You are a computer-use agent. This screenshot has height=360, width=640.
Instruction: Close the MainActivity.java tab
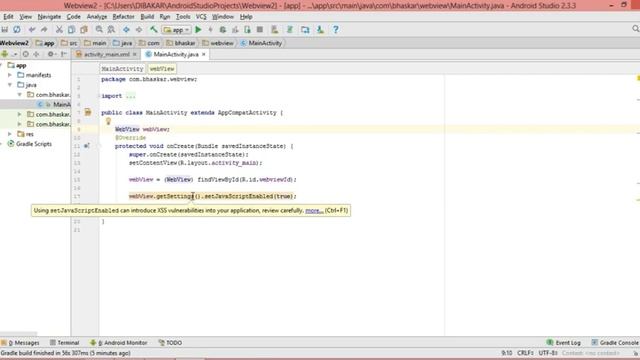[x=204, y=54]
